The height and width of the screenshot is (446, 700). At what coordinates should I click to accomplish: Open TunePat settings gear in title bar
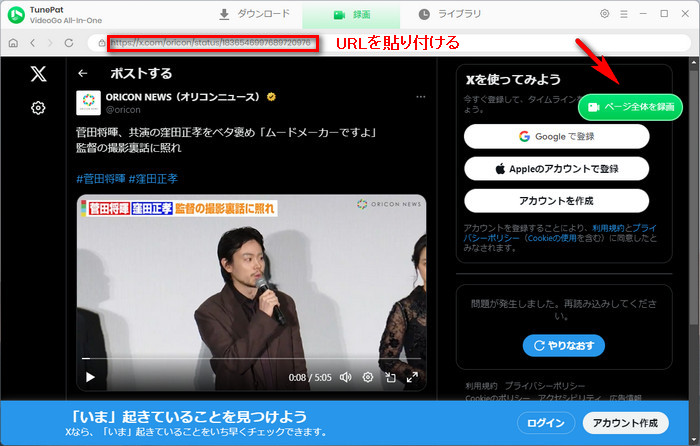point(604,14)
